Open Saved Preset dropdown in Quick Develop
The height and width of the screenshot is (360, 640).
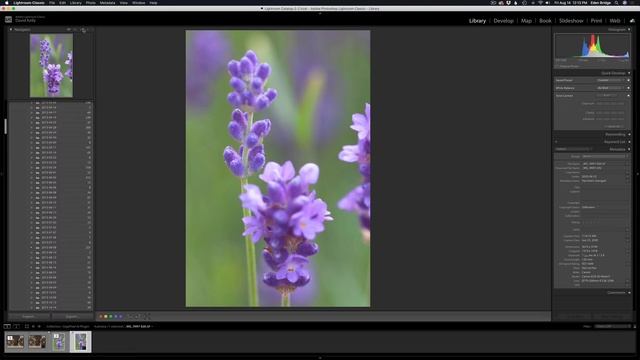(x=611, y=80)
